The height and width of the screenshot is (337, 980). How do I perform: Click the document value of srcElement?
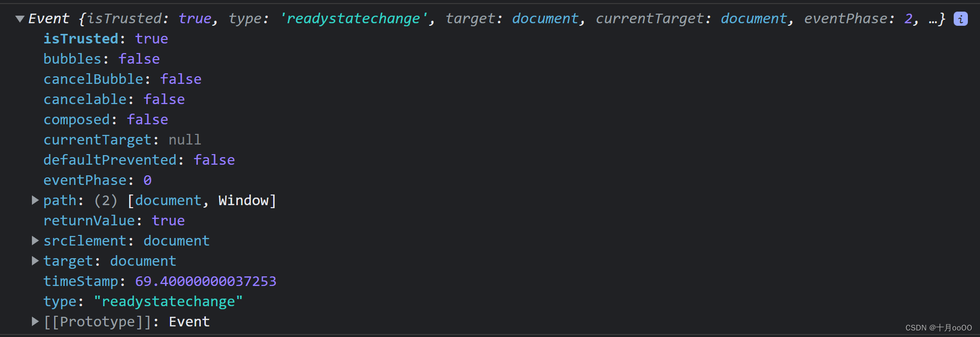tap(176, 241)
